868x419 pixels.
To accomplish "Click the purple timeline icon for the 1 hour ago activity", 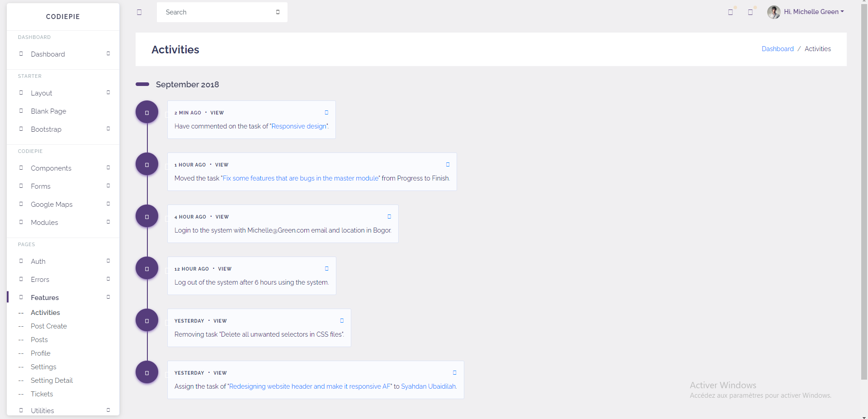I will click(147, 164).
